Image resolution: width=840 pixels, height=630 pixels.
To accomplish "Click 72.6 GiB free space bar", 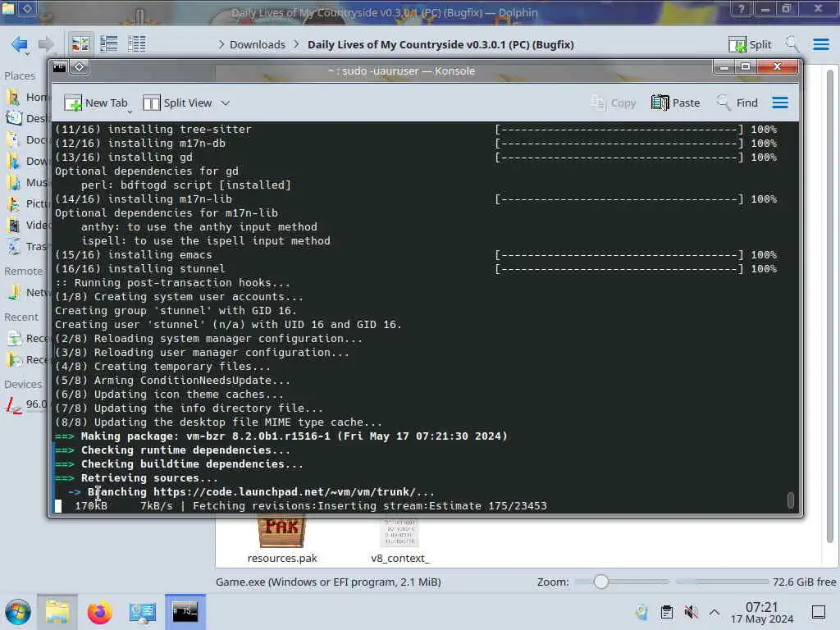I will pos(722,582).
